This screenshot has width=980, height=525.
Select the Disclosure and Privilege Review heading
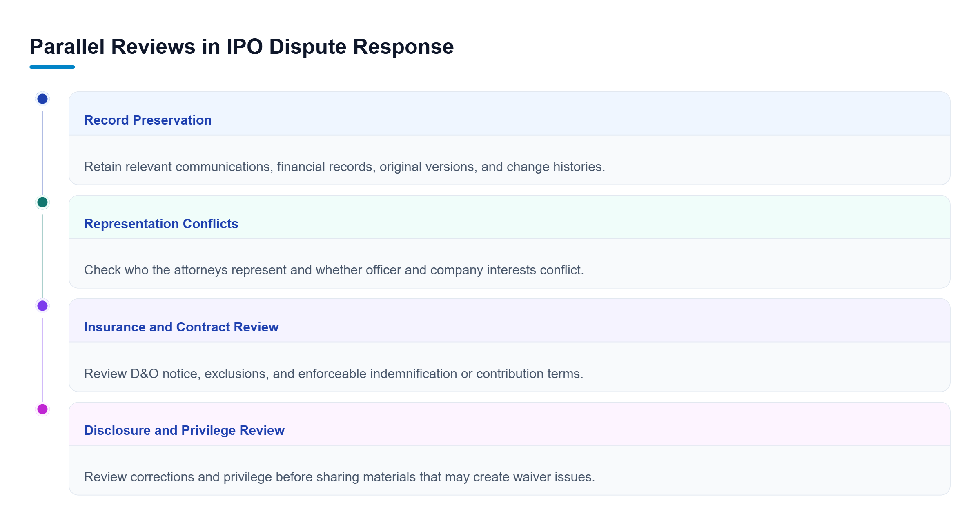[184, 430]
